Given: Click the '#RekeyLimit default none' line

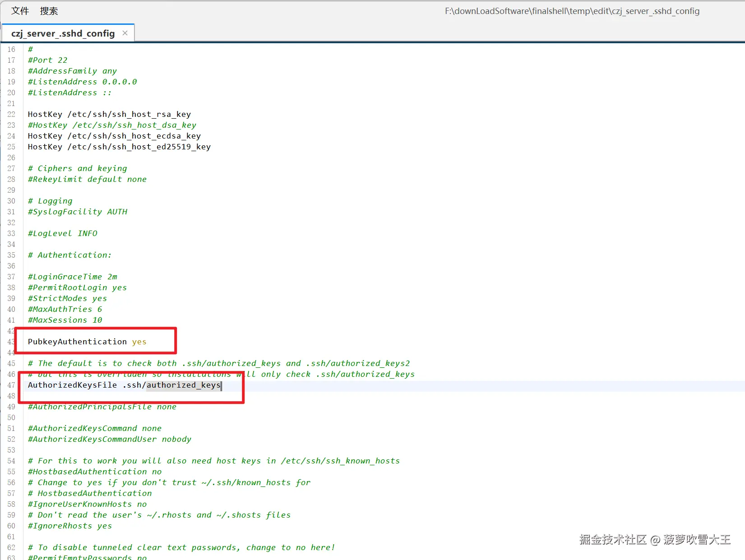Looking at the screenshot, I should (87, 179).
